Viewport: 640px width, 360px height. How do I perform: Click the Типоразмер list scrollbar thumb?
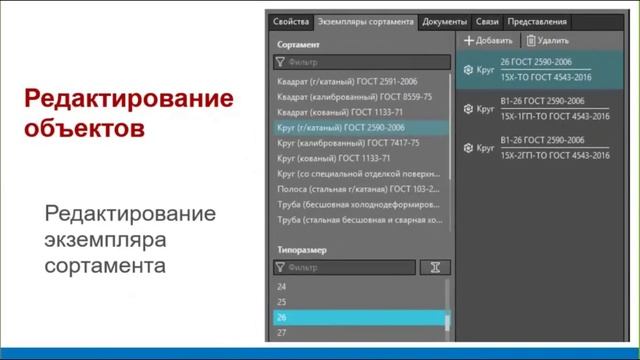(x=447, y=322)
